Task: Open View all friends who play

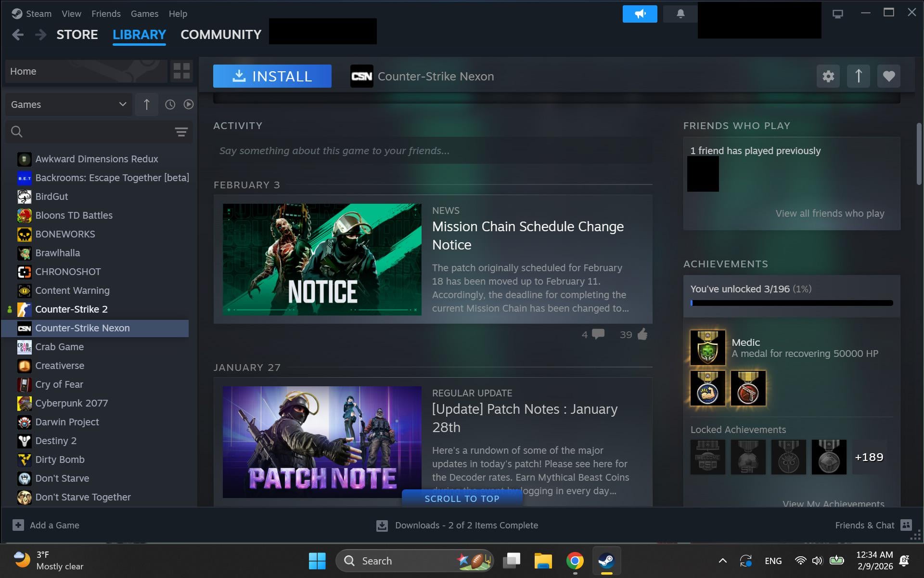Action: [830, 213]
